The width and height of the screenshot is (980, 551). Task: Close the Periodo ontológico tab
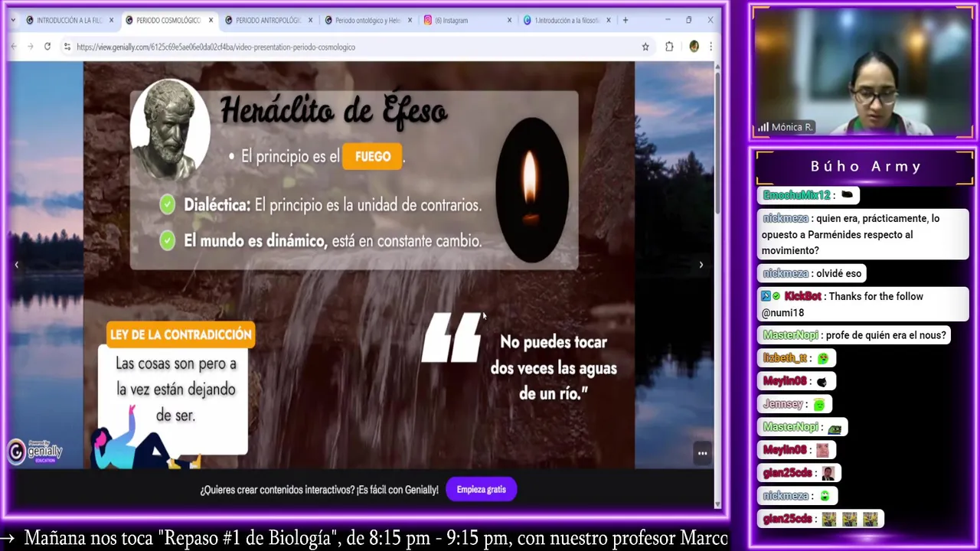click(410, 20)
